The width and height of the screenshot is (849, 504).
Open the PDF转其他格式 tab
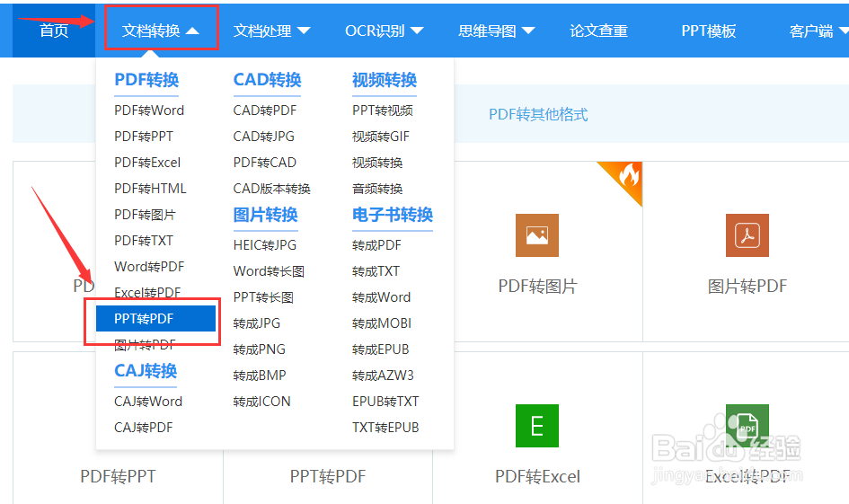(538, 114)
